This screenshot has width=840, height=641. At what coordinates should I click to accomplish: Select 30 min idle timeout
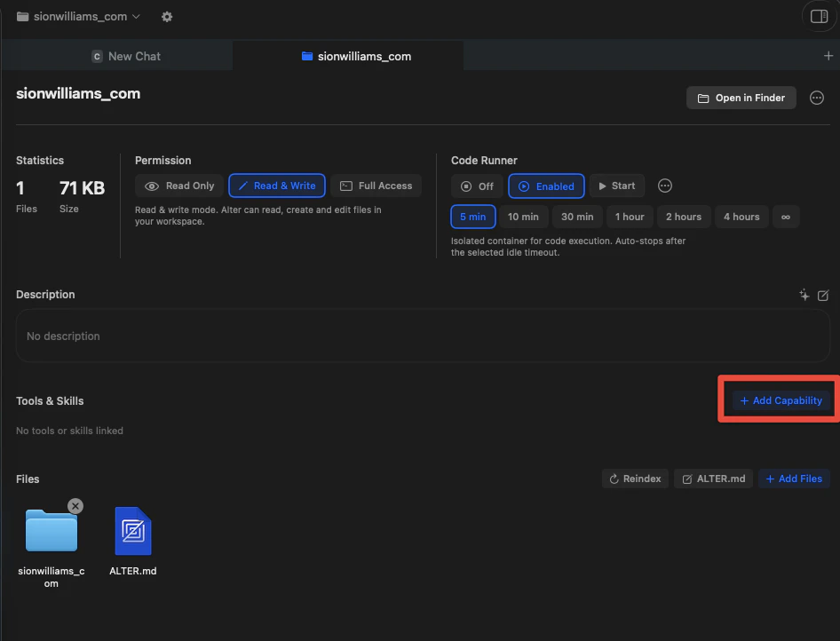pos(577,217)
